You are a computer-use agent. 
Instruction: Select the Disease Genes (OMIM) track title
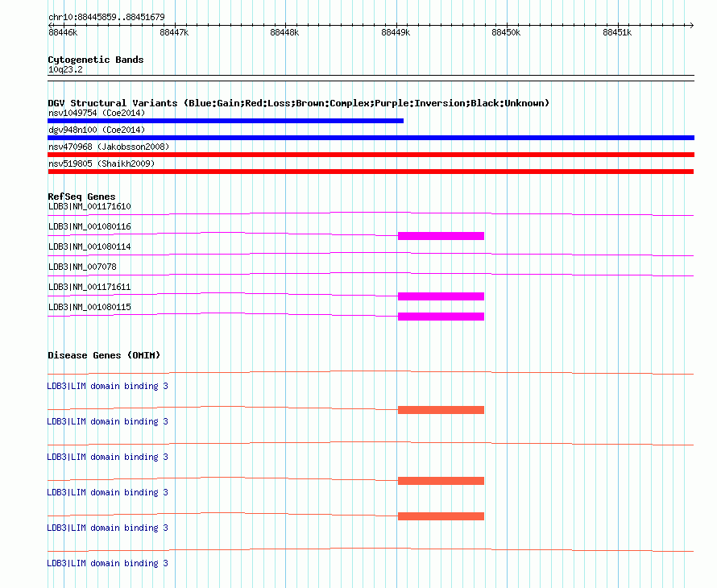[x=104, y=355]
